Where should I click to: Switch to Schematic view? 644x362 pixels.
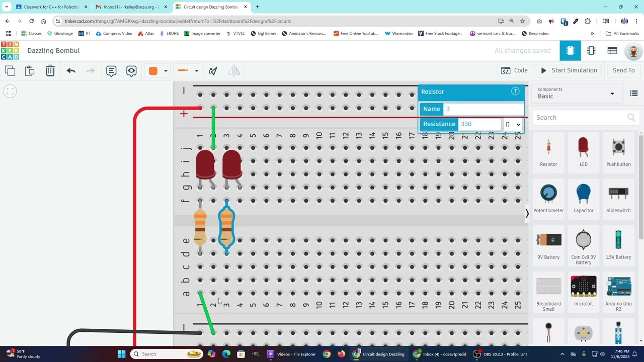click(x=591, y=51)
